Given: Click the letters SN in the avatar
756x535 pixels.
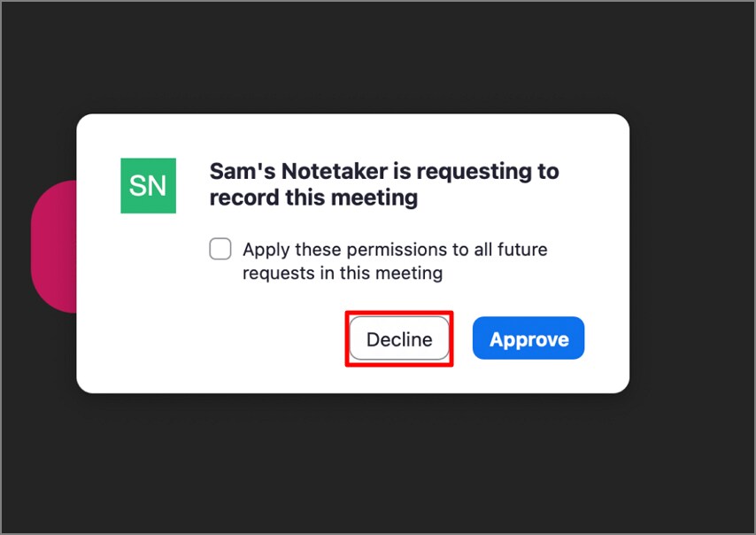Looking at the screenshot, I should (148, 185).
